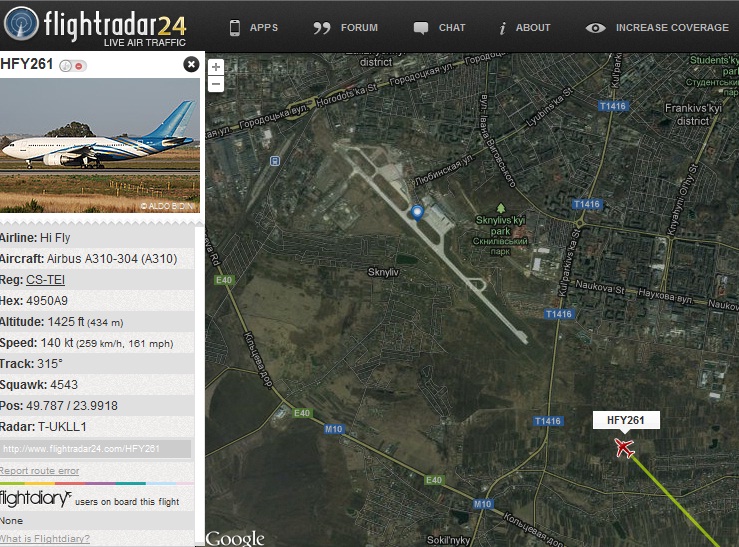Click the Sknylivskyi park tree icon

(x=501, y=208)
